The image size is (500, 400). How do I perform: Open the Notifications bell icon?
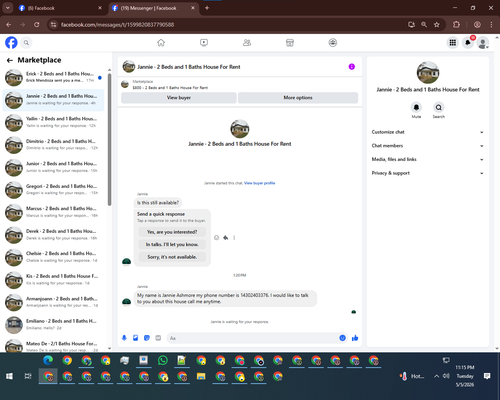pos(468,43)
